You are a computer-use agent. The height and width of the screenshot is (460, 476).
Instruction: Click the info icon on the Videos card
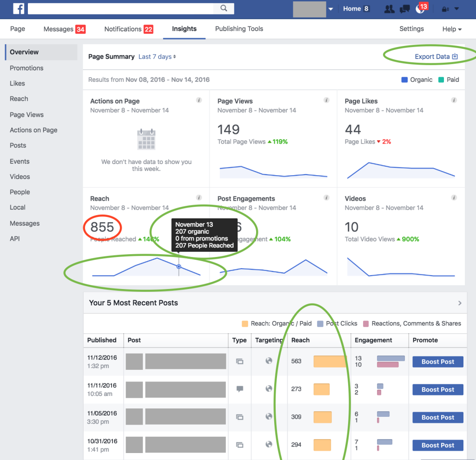454,197
